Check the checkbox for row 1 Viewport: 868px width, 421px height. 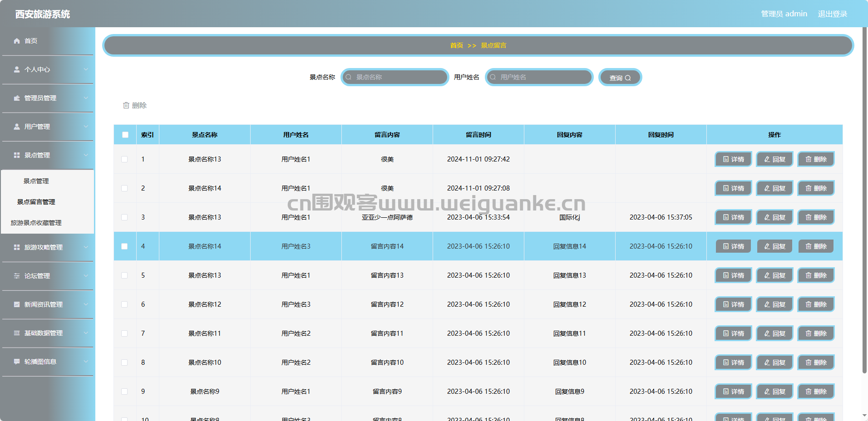pyautogui.click(x=124, y=159)
